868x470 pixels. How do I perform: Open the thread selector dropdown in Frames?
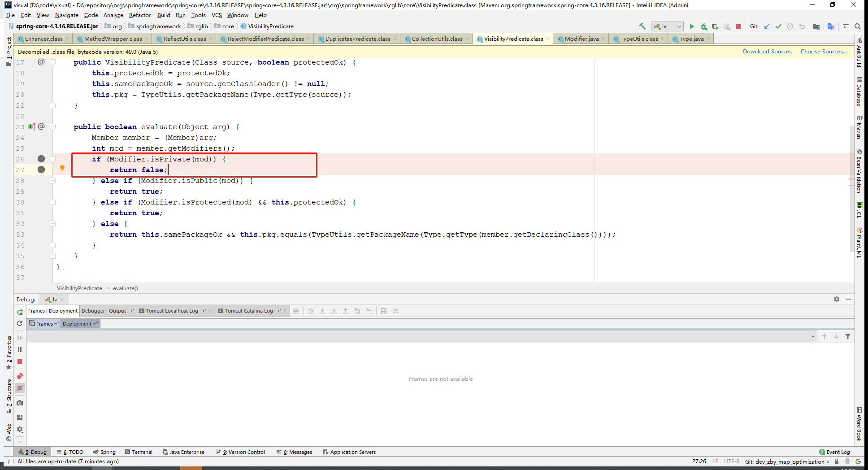point(813,336)
